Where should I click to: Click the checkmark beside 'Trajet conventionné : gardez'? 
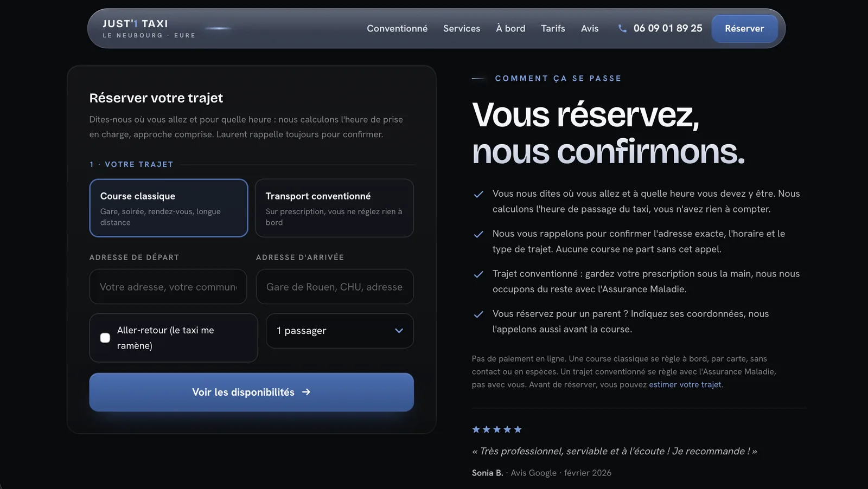coord(478,274)
